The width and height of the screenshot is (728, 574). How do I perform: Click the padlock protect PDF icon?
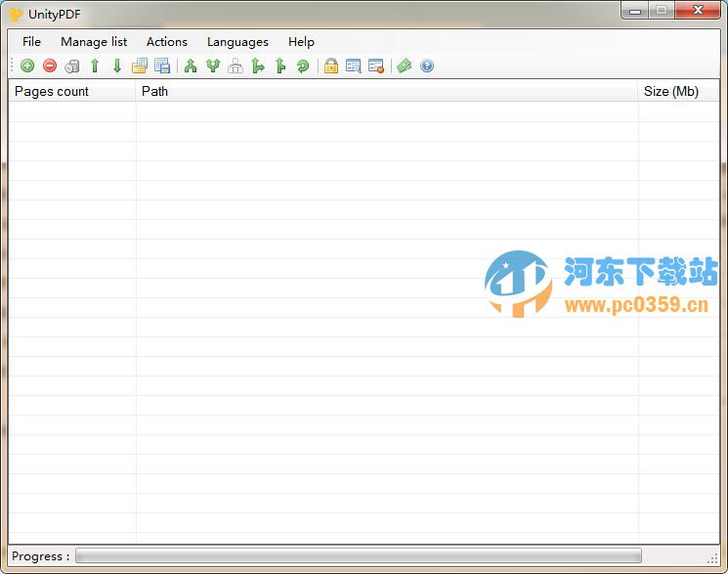coord(331,66)
